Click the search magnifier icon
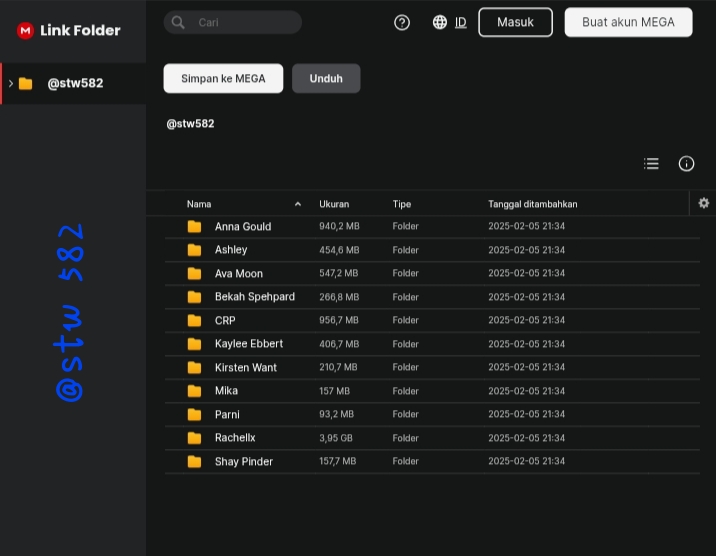The height and width of the screenshot is (556, 716). [x=178, y=22]
